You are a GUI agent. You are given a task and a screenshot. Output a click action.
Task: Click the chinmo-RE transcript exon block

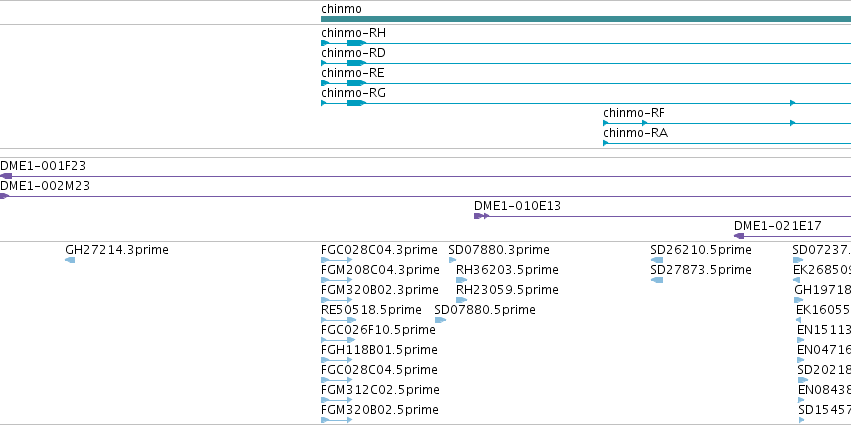click(356, 83)
